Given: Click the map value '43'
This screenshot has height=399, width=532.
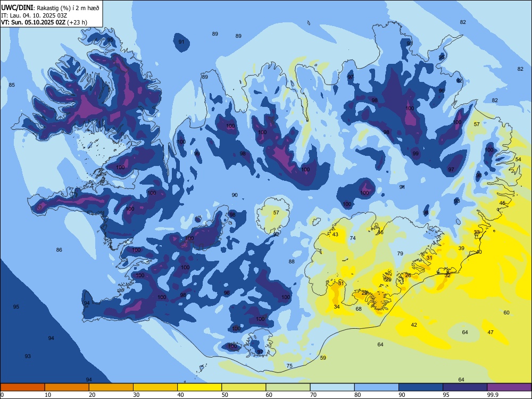Looking at the screenshot, I should click(335, 235).
